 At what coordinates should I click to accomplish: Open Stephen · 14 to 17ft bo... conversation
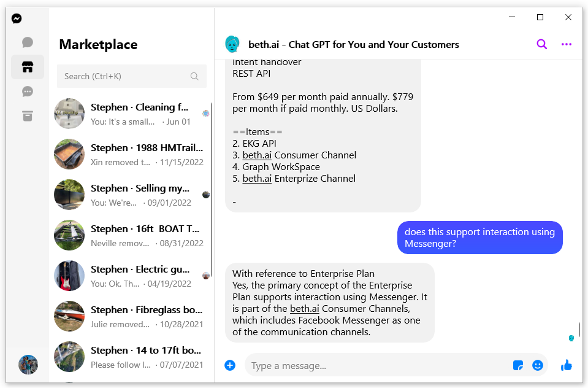[131, 357]
